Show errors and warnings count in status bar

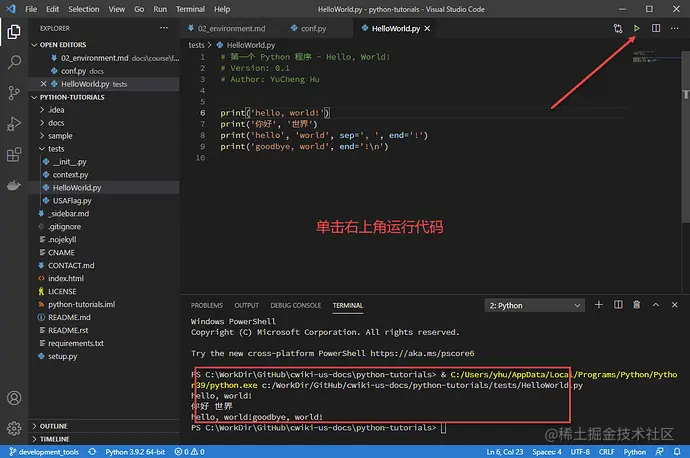pos(189,451)
